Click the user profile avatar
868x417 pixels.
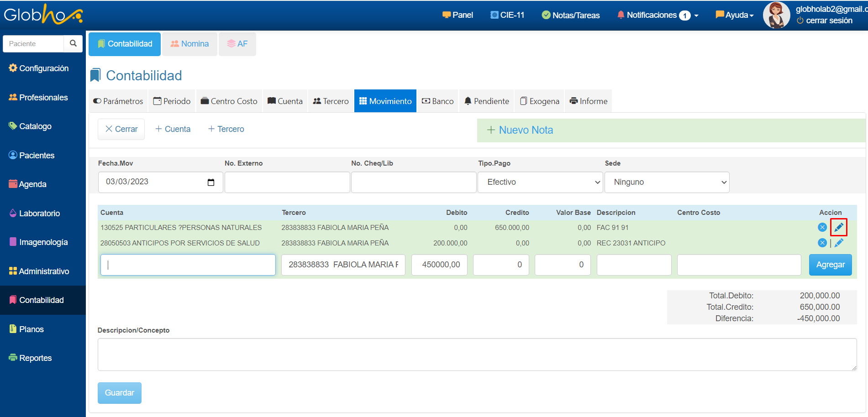pyautogui.click(x=776, y=15)
